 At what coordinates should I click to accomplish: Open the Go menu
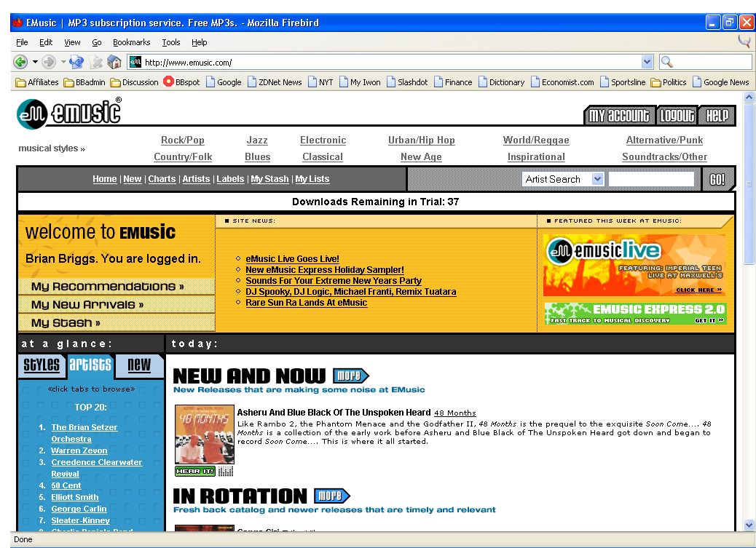point(96,42)
